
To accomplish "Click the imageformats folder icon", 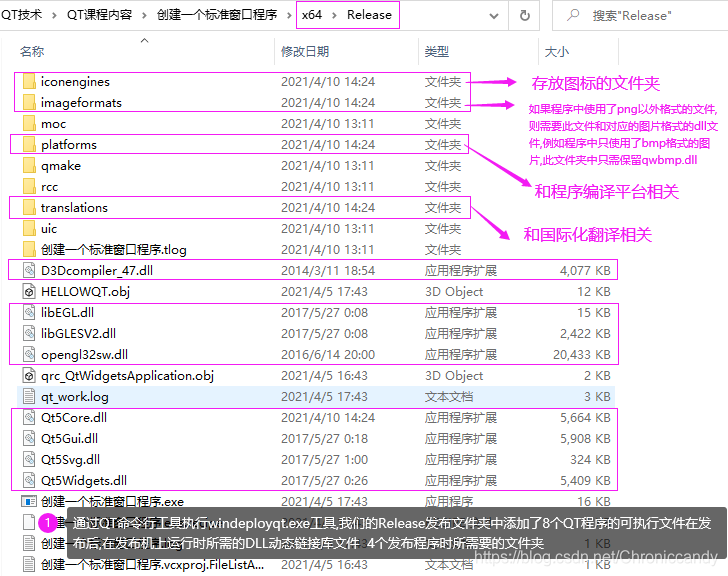I will click(29, 103).
